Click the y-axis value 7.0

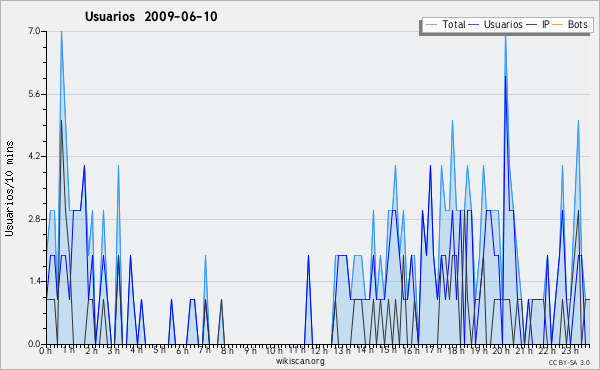click(x=34, y=31)
